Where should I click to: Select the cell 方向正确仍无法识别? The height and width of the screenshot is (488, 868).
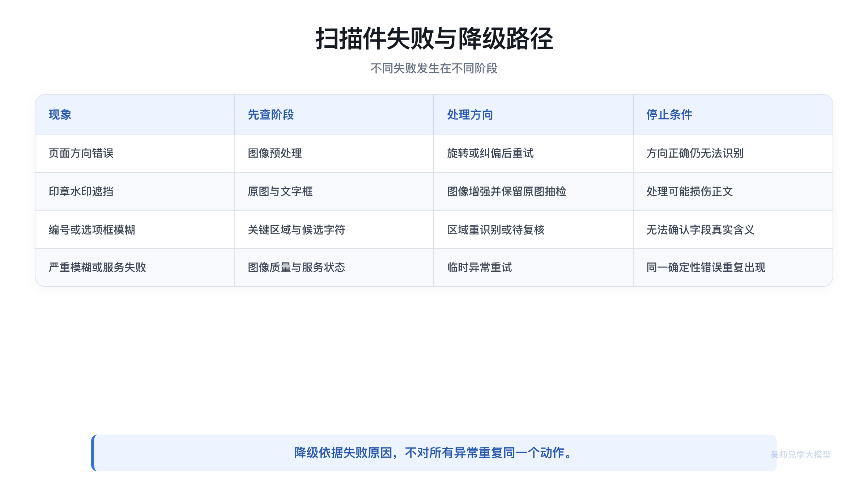pyautogui.click(x=733, y=153)
